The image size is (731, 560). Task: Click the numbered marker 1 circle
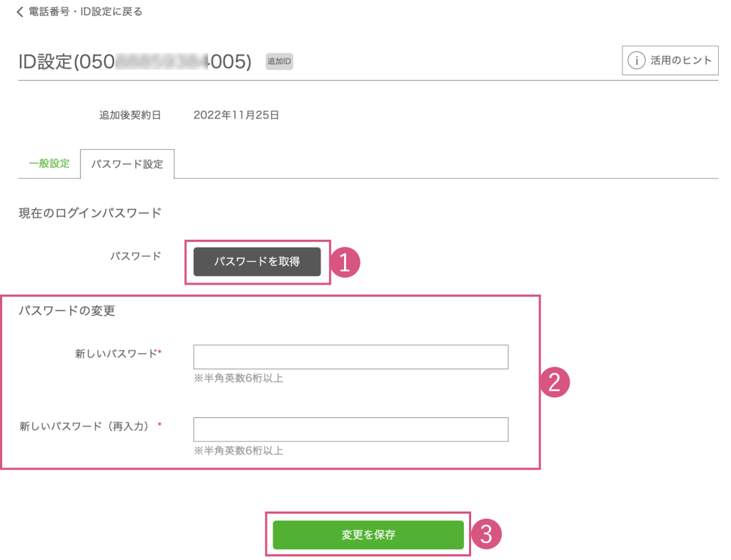click(346, 263)
